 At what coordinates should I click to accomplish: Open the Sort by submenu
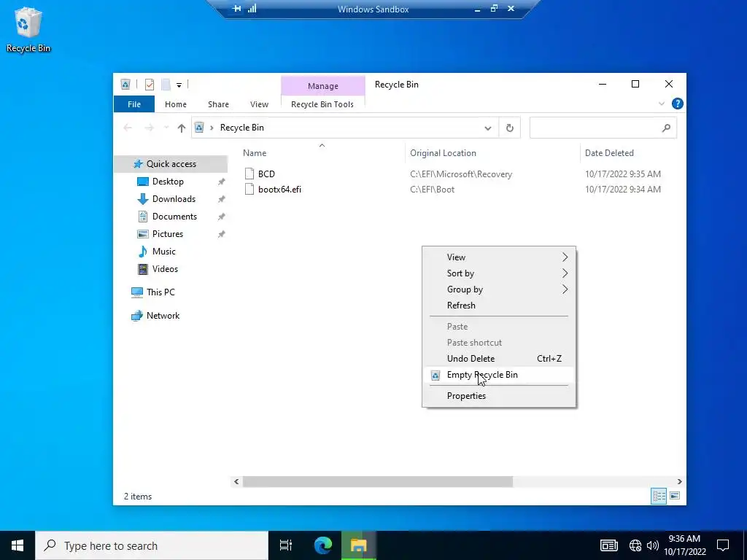[499, 273]
